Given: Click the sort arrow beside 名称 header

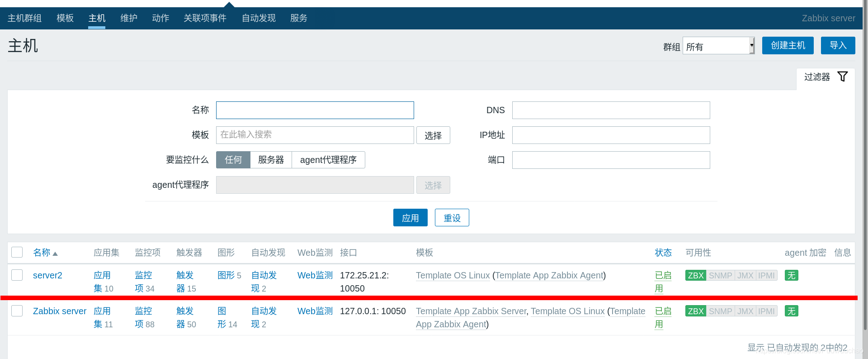Looking at the screenshot, I should click(55, 254).
